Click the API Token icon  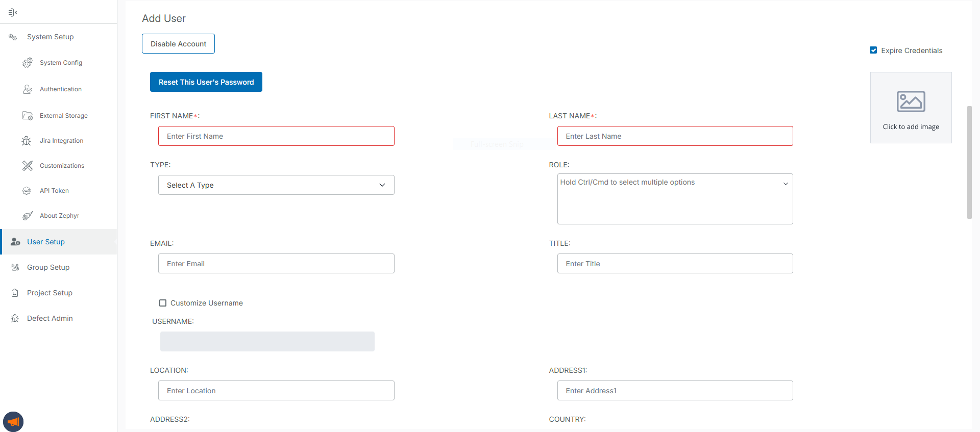pos(27,191)
